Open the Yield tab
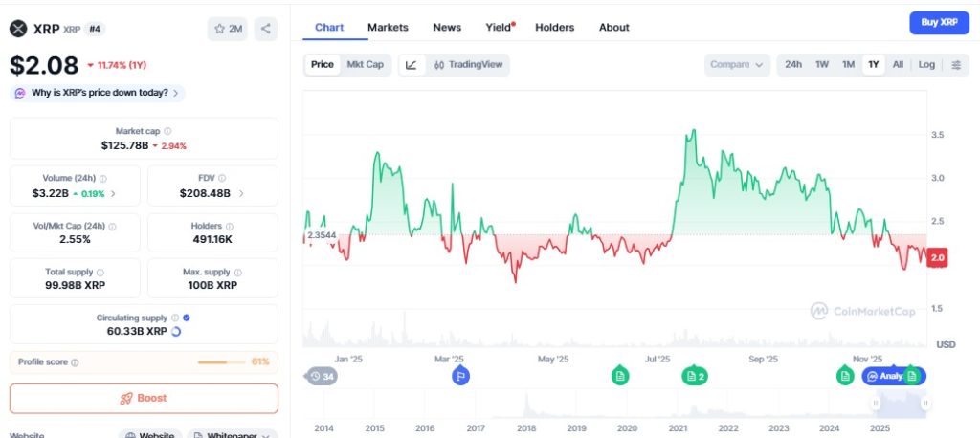 (499, 28)
